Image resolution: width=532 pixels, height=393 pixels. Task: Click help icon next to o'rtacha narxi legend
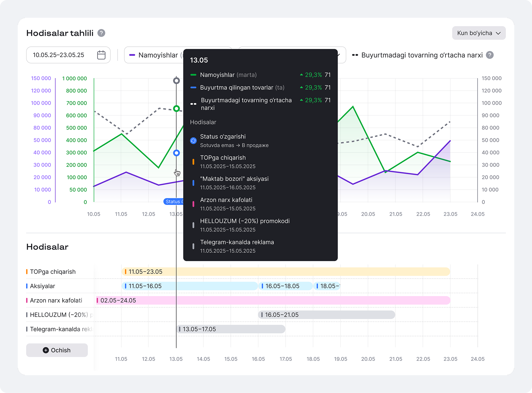[490, 55]
